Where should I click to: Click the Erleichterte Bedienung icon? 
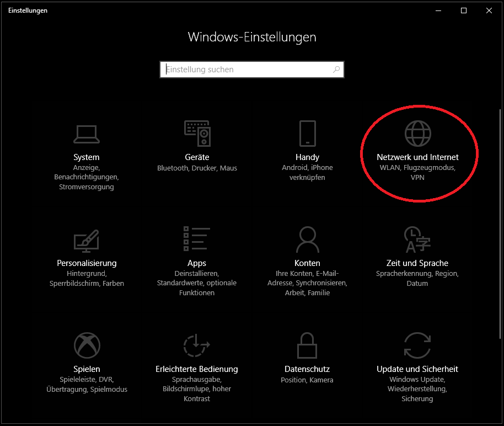pyautogui.click(x=197, y=345)
